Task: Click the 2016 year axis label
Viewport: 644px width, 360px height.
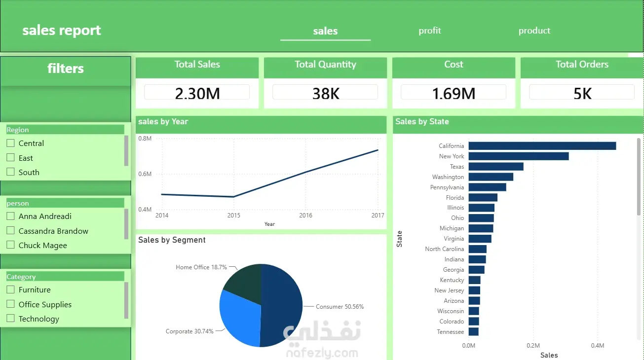Action: click(x=305, y=216)
